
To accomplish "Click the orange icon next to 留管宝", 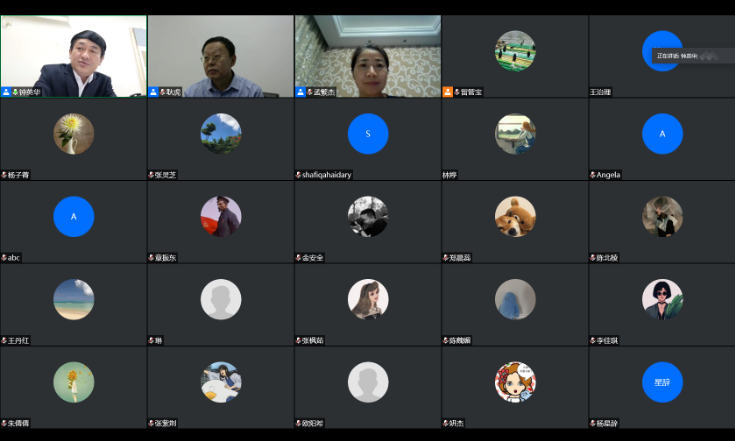I will pyautogui.click(x=448, y=92).
